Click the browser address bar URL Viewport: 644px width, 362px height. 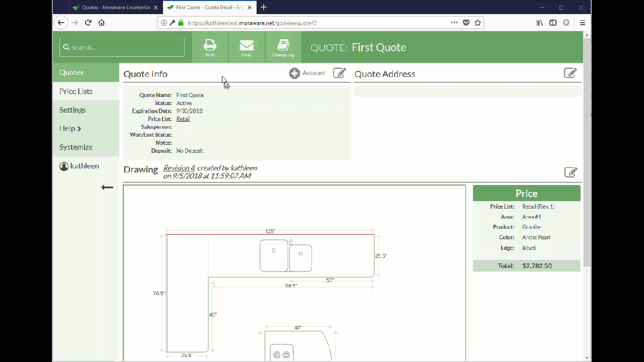252,23
